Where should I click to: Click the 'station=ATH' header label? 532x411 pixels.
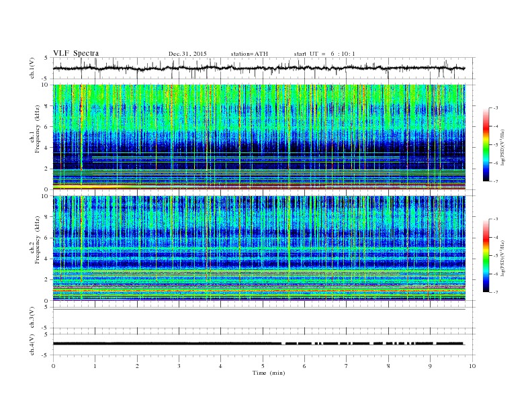(x=249, y=54)
